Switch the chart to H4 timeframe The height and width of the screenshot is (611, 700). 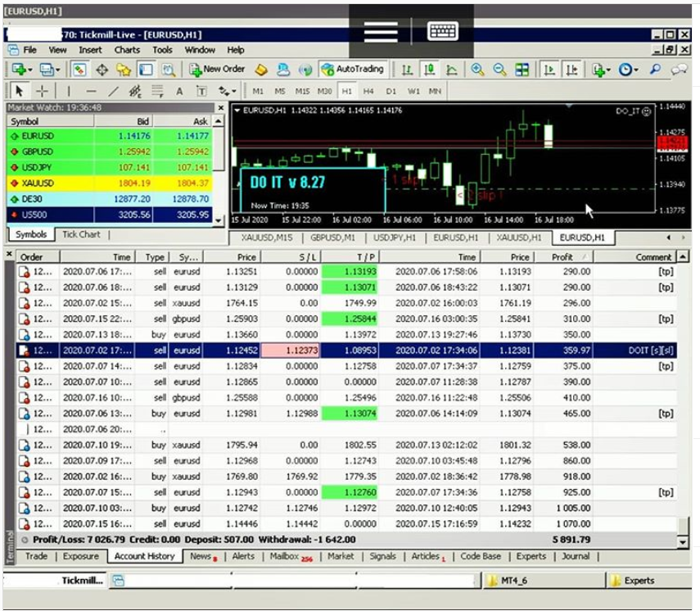click(x=368, y=91)
